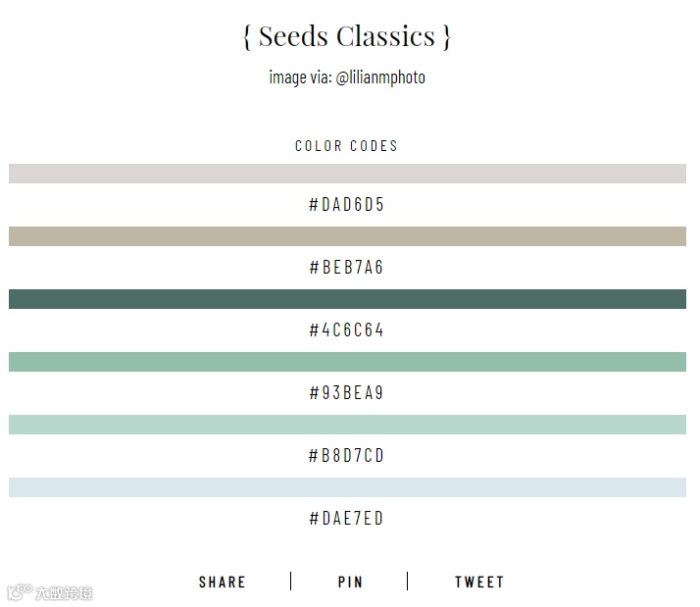Click the #B8D7CD hex code text

[x=346, y=456]
